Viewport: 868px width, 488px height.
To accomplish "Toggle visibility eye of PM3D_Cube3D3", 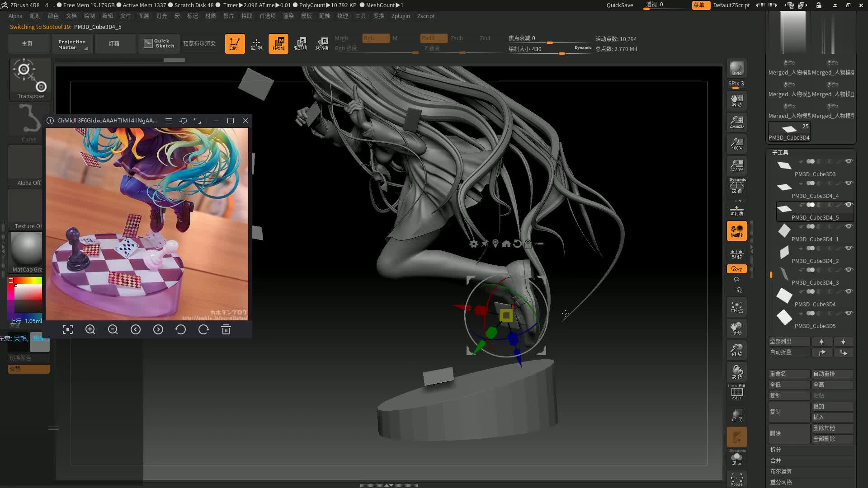I will click(x=849, y=161).
